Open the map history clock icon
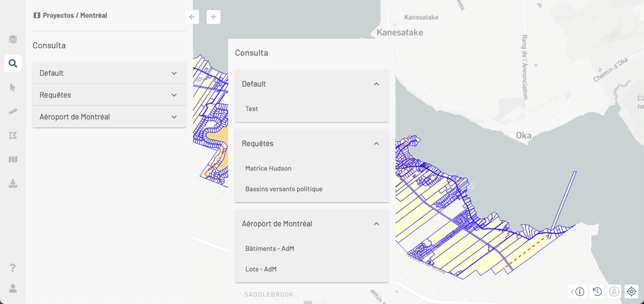Viewport: 644px width, 304px height. click(597, 292)
